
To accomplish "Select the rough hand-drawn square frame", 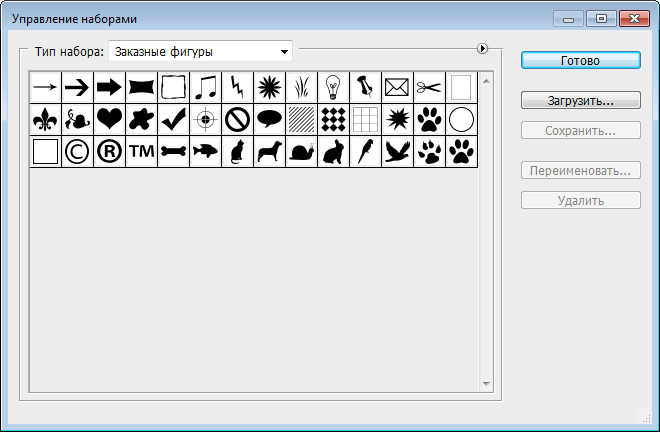I will click(x=173, y=88).
